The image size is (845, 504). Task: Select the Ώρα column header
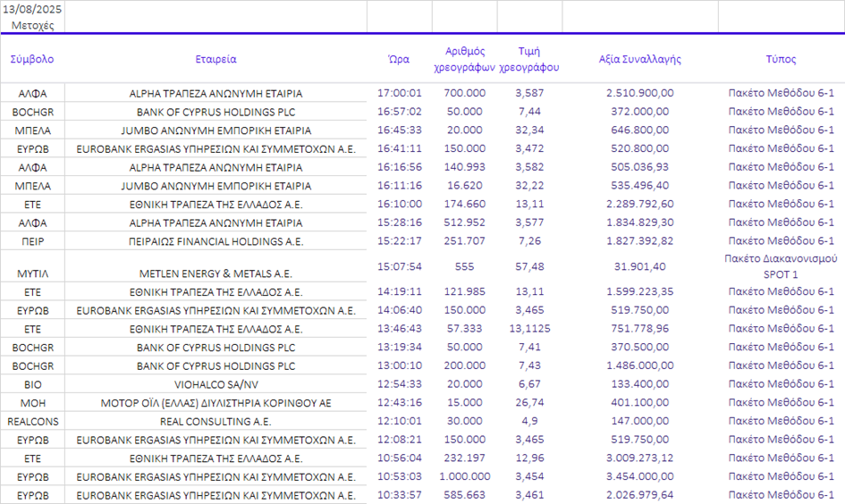pyautogui.click(x=399, y=59)
